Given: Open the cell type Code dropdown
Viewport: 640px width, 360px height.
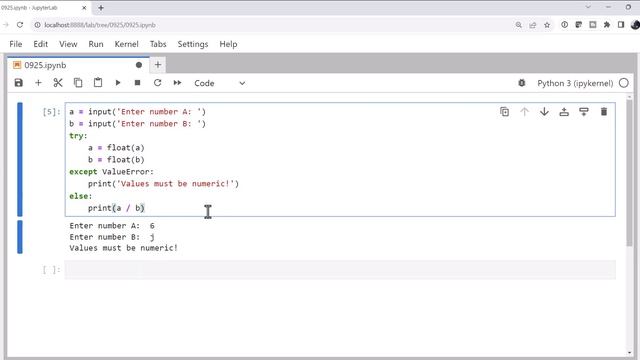Looking at the screenshot, I should click(220, 83).
